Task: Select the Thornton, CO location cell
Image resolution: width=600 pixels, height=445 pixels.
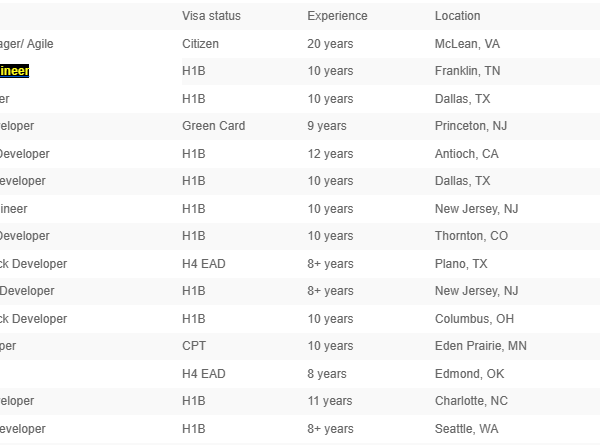Action: 471,236
